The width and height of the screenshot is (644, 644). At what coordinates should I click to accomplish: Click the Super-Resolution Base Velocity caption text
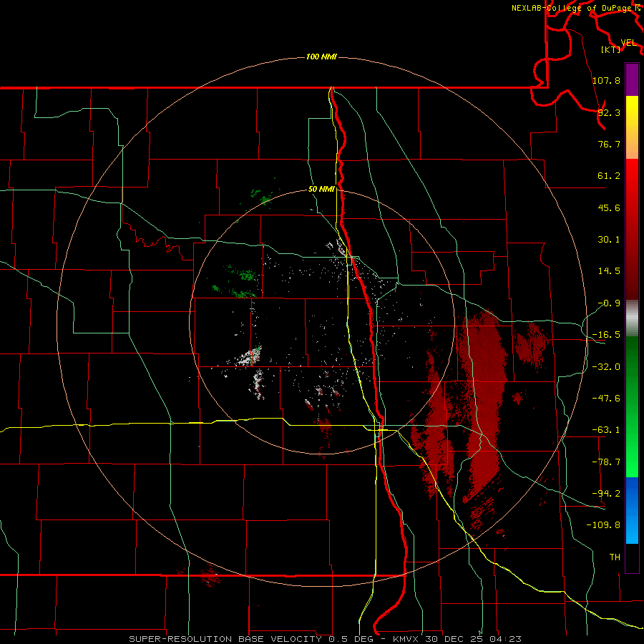tap(326, 639)
